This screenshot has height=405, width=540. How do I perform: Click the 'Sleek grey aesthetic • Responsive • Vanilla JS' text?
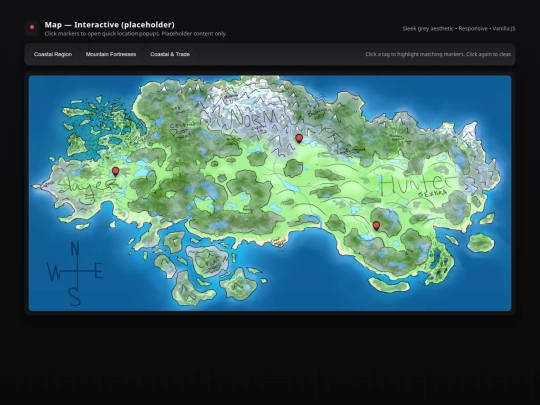459,29
